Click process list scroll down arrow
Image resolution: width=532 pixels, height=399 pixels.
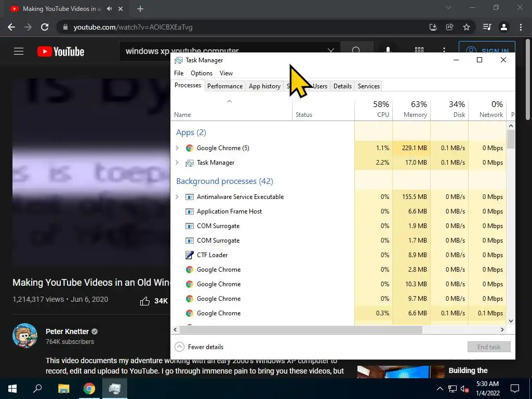pos(511,321)
